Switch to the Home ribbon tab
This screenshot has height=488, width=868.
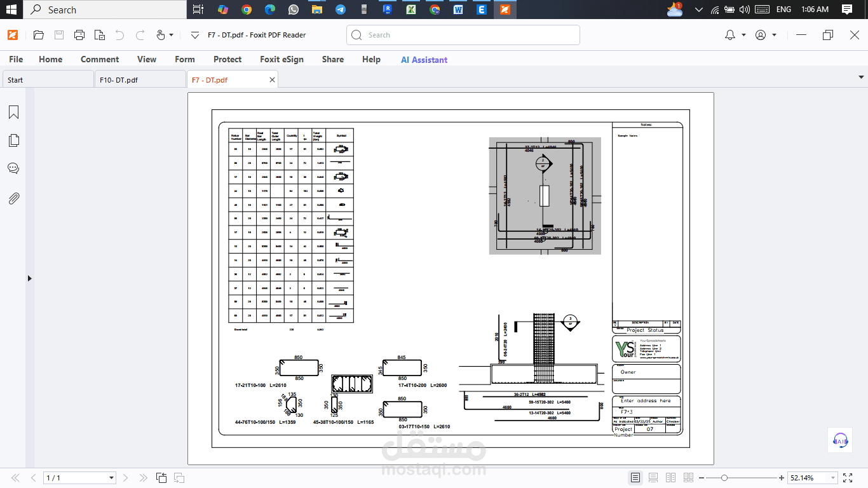pos(50,59)
